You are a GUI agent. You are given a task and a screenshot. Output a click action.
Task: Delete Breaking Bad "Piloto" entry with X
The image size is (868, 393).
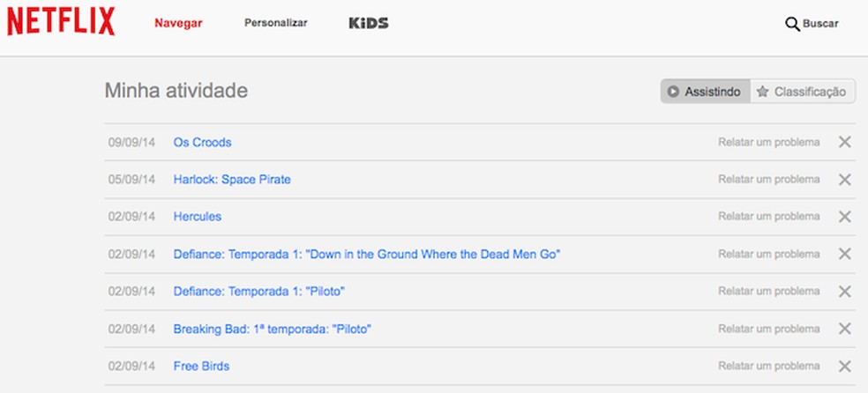[x=844, y=329]
